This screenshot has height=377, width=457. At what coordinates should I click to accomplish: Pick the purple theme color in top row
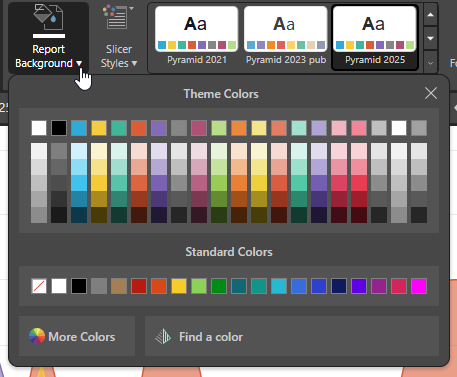click(159, 128)
